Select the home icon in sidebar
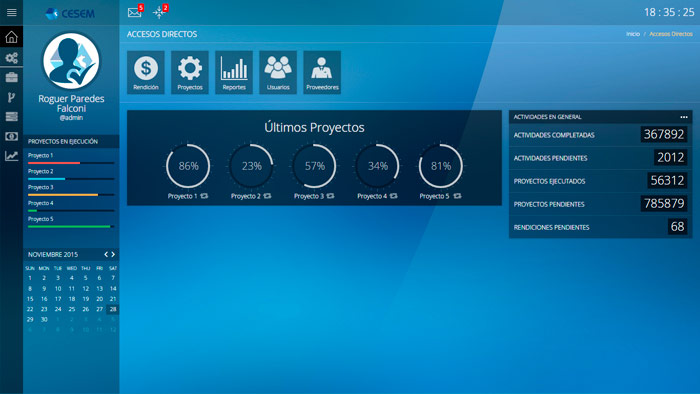Image resolution: width=700 pixels, height=394 pixels. click(x=12, y=37)
